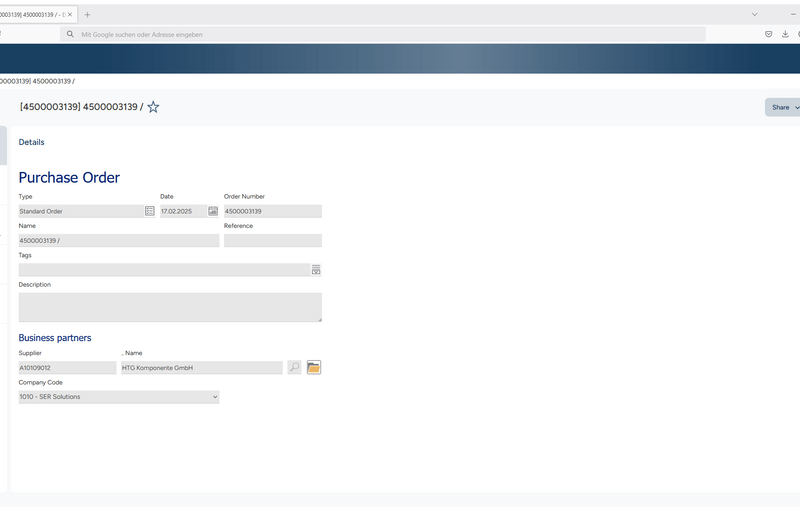Screen dimensions: 800x507
Task: Open the Share dropdown menu
Action: [783, 107]
